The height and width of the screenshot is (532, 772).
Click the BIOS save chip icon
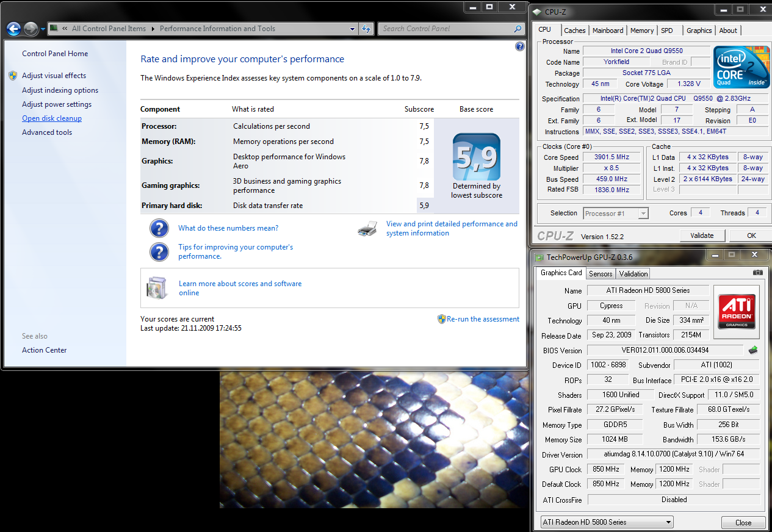click(753, 350)
